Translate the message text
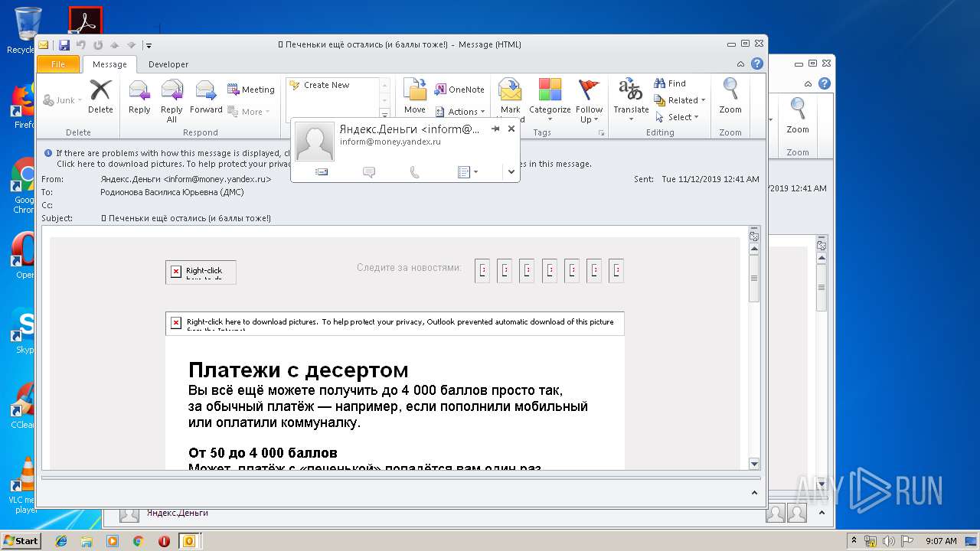 (631, 100)
